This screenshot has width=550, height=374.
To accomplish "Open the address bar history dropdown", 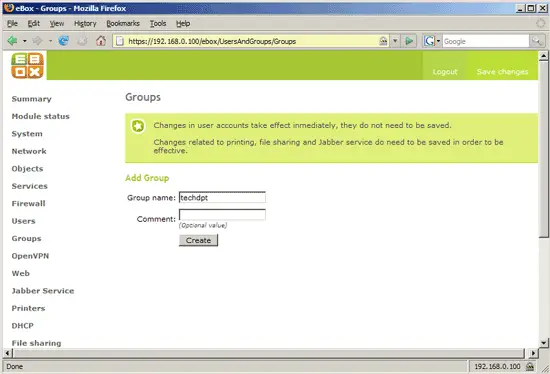I will click(395, 41).
